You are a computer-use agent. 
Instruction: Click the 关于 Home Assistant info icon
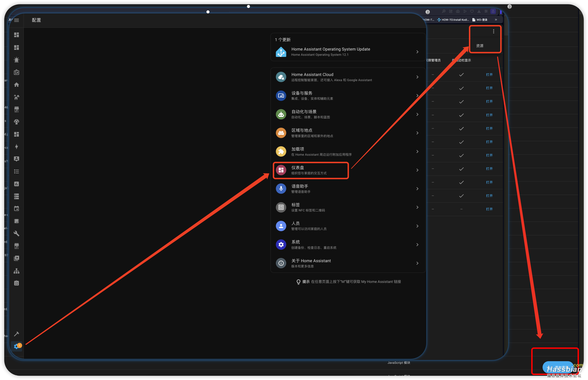click(281, 263)
